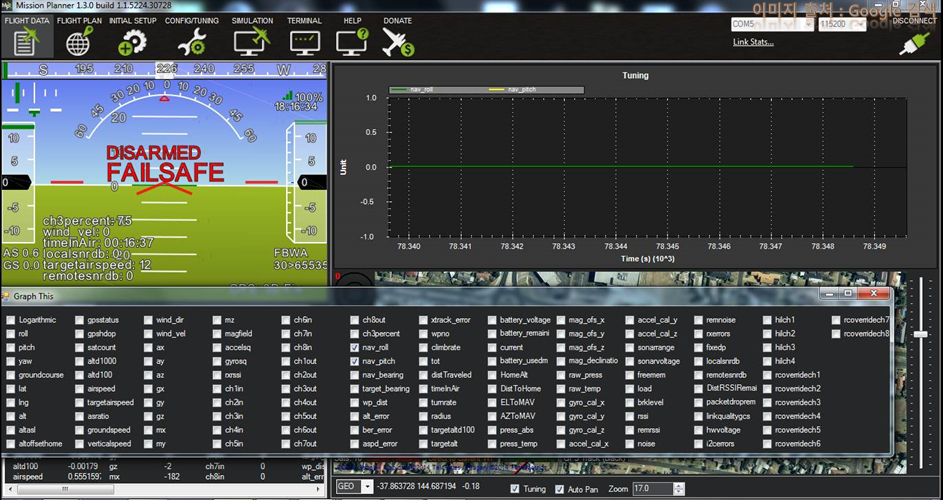
Task: Check the battery_voltage checkbox
Action: tap(492, 319)
